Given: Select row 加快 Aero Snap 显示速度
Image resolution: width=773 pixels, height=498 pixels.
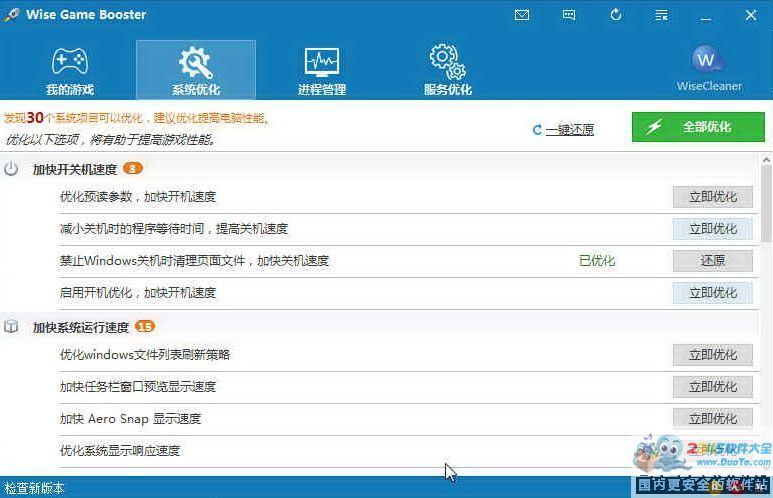Looking at the screenshot, I should point(409,419).
